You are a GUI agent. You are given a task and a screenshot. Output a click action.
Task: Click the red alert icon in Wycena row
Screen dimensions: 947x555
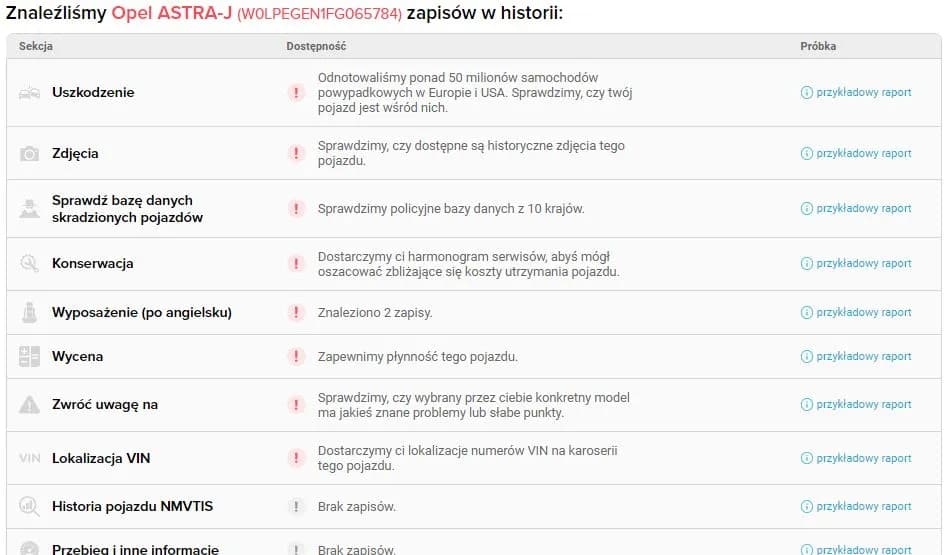pos(296,357)
